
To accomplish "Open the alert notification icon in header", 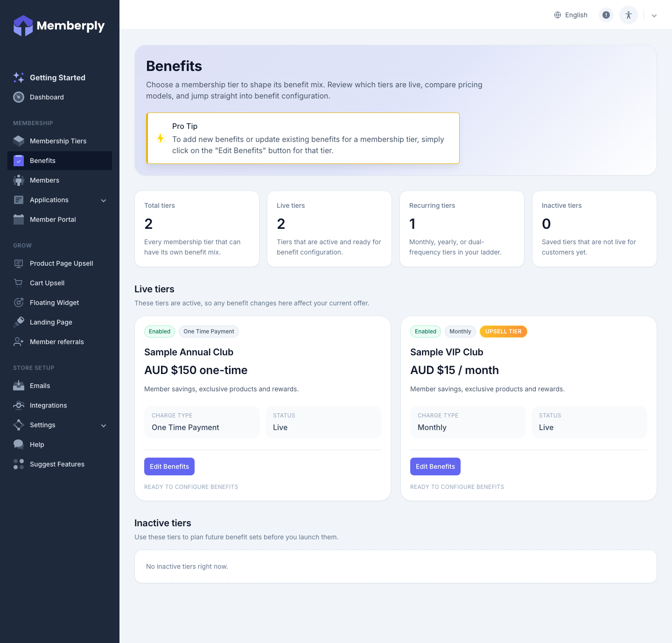I will click(606, 15).
